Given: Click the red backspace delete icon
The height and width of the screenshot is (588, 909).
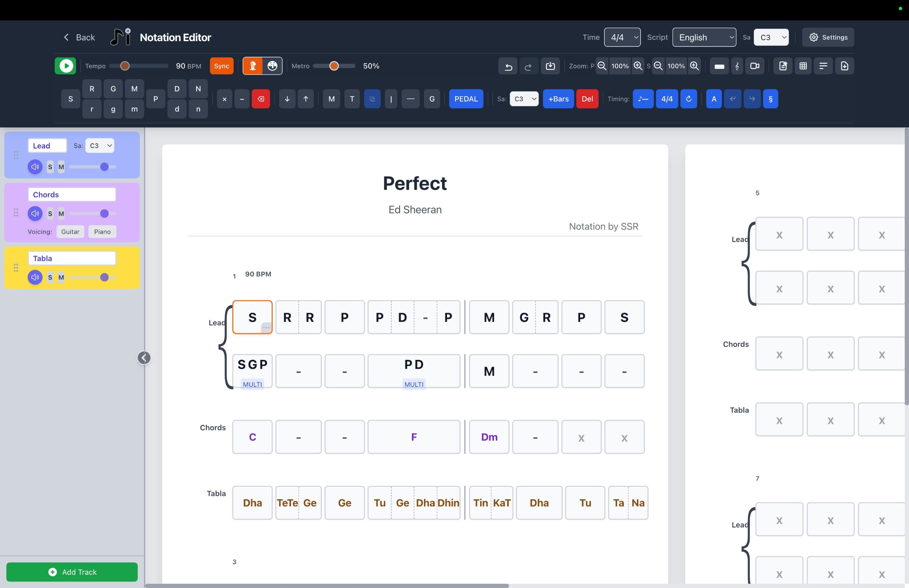Looking at the screenshot, I should click(261, 99).
